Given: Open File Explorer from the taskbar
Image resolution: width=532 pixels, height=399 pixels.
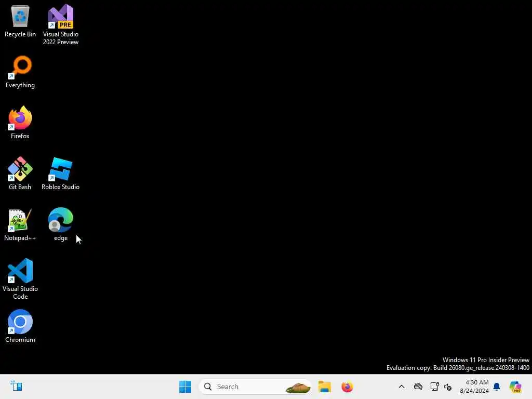Looking at the screenshot, I should [x=324, y=387].
